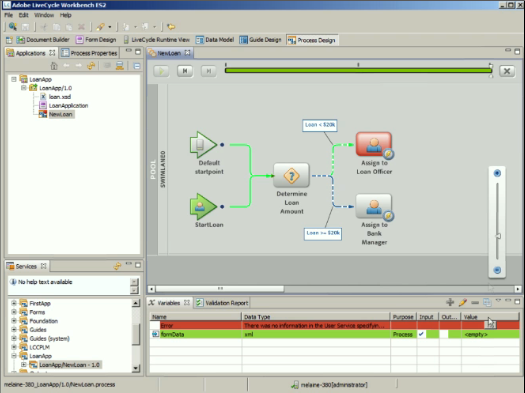Viewport: 525px width, 393px height.
Task: Expand the Guides services node
Action: (x=14, y=329)
